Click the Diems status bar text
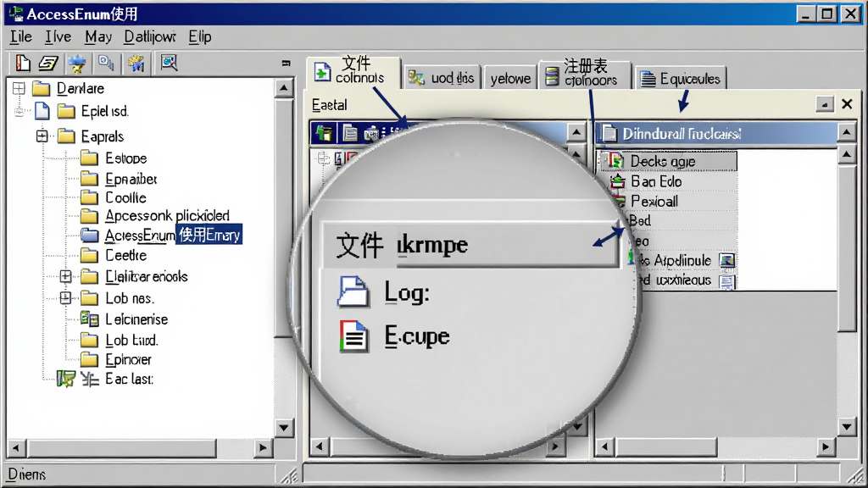 [x=27, y=474]
